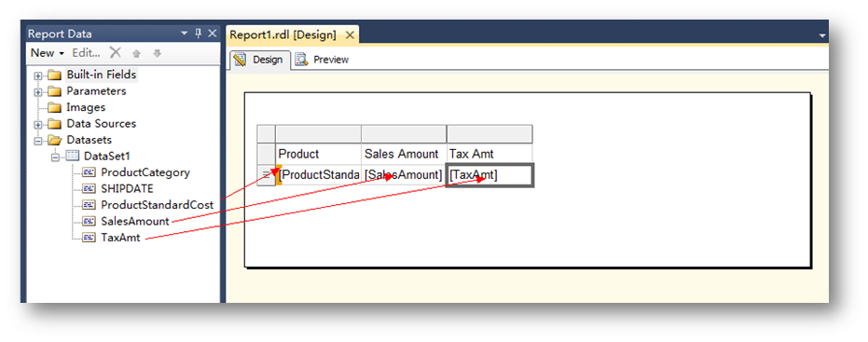868x342 pixels.
Task: Click the ProductCategory field icon
Action: coord(90,172)
